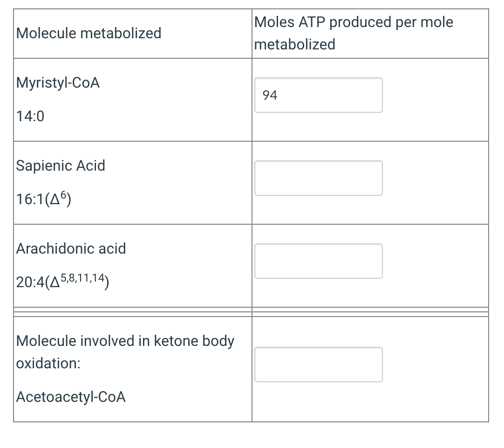504x448 pixels.
Task: Click the Arachidonic acid row label
Action: (71, 248)
